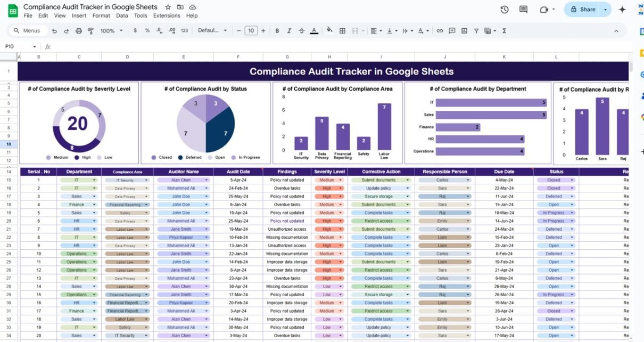Image resolution: width=644 pixels, height=342 pixels.
Task: Activate the paint format tool
Action: 91,31
